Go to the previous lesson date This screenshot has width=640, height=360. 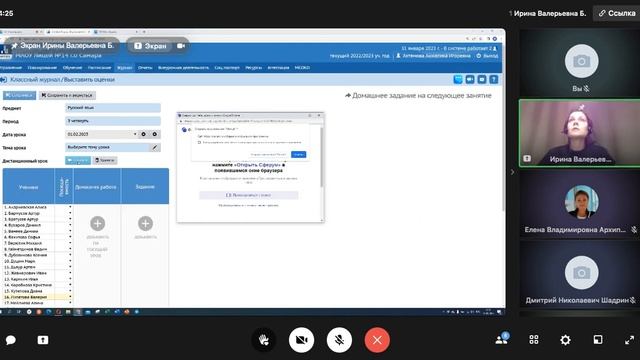[x=144, y=134]
